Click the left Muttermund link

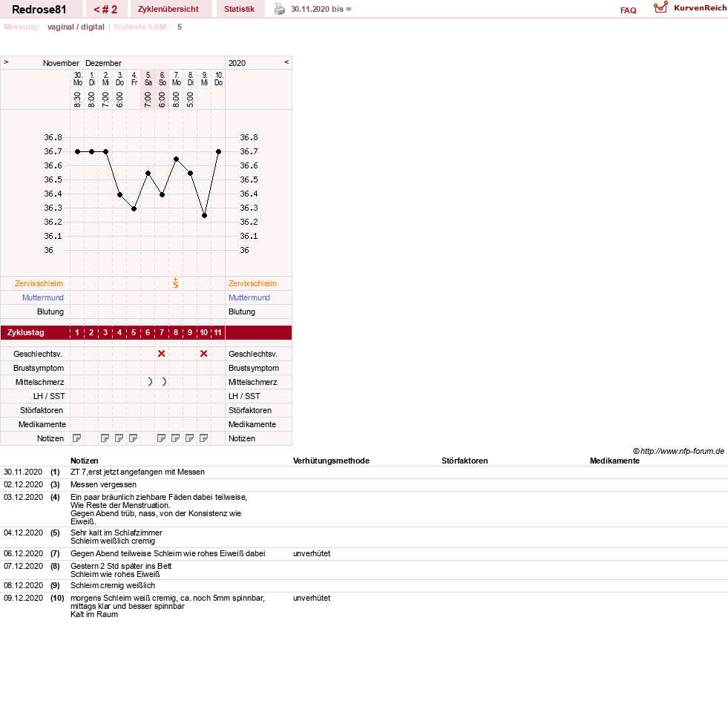43,297
